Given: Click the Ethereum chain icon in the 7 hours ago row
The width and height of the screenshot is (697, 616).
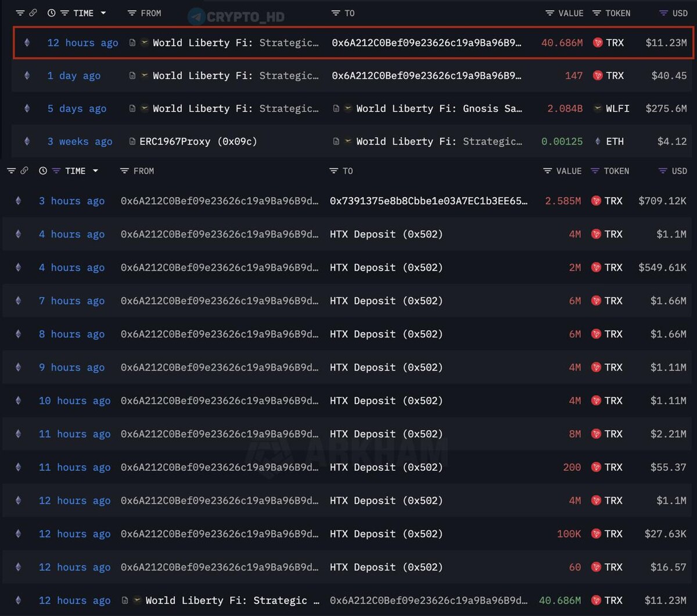Looking at the screenshot, I should pos(18,301).
